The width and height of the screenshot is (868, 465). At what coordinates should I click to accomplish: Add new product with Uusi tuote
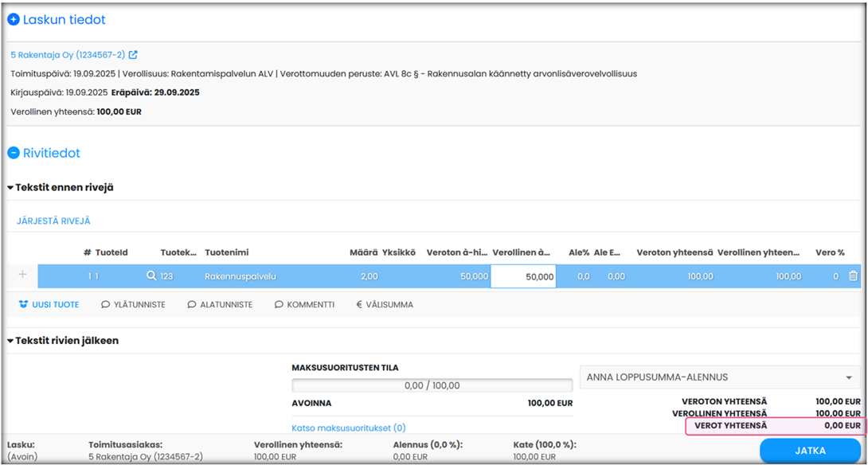pos(49,304)
